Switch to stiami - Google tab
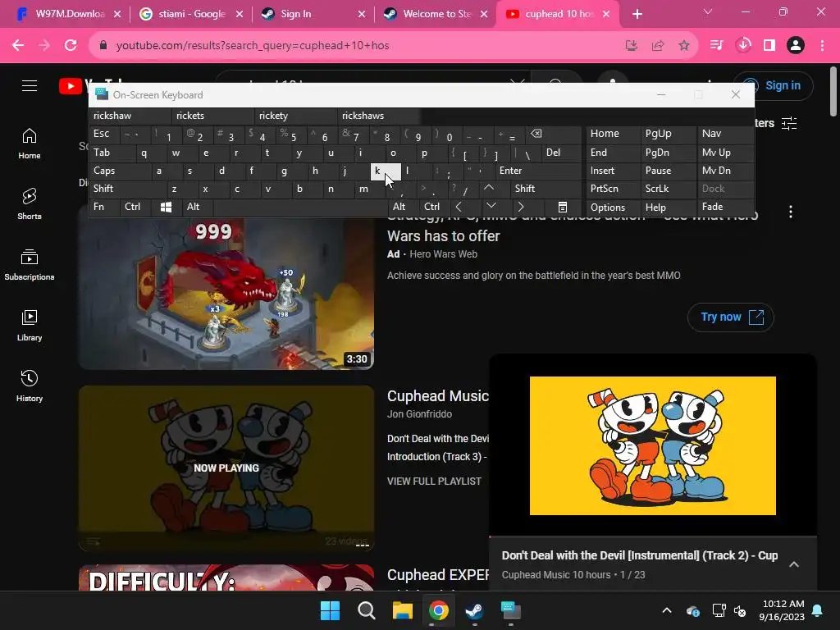Screen dimensions: 840x630 190,14
